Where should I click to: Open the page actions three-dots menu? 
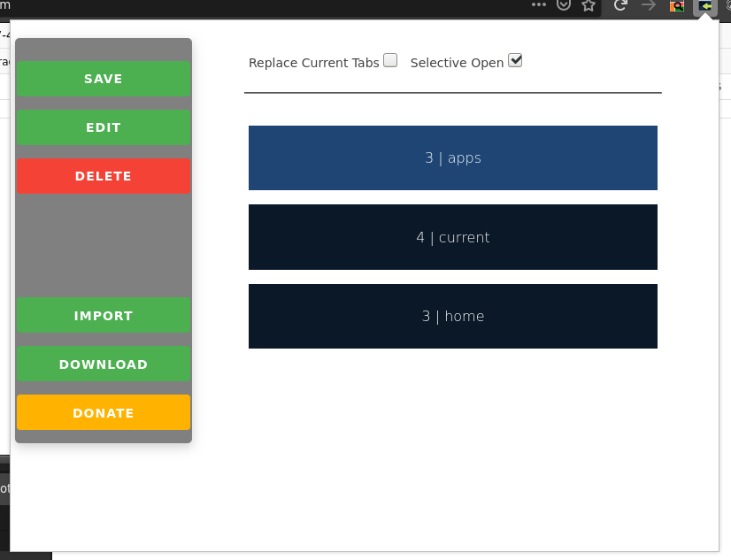[538, 4]
